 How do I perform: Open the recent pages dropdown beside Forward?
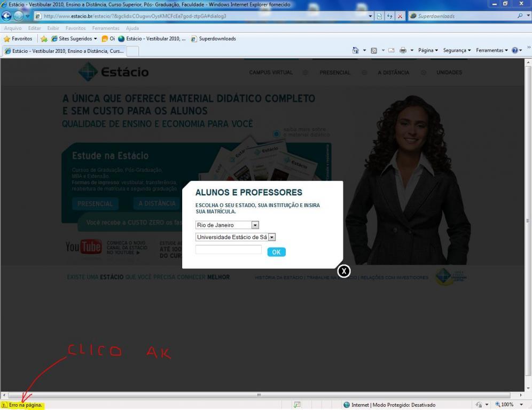pyautogui.click(x=28, y=16)
